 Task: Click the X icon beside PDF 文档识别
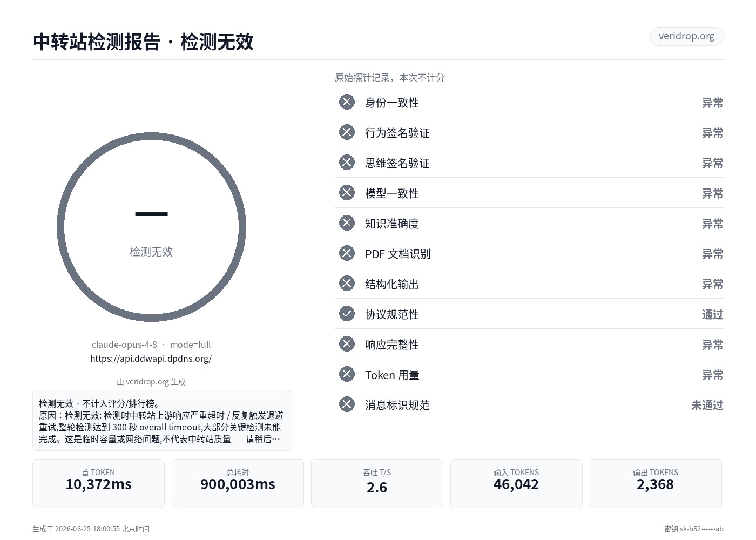(347, 253)
